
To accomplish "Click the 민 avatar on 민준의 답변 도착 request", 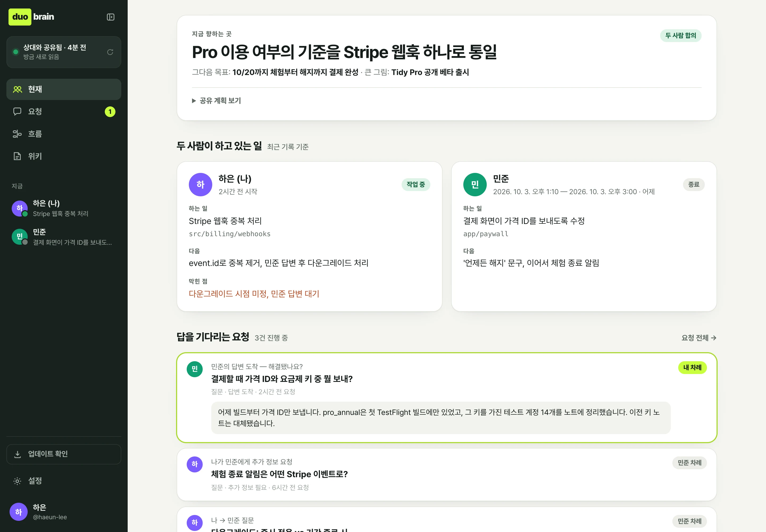I will 195,369.
